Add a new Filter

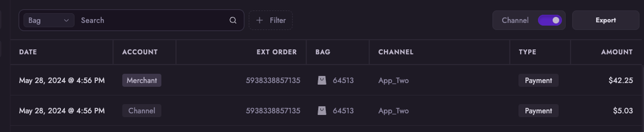tap(271, 20)
